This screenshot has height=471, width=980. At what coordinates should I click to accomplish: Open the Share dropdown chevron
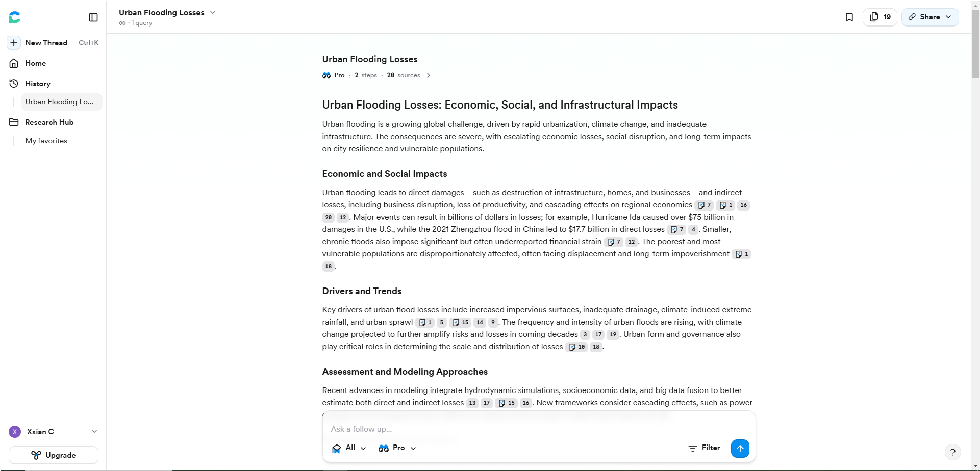pyautogui.click(x=948, y=17)
